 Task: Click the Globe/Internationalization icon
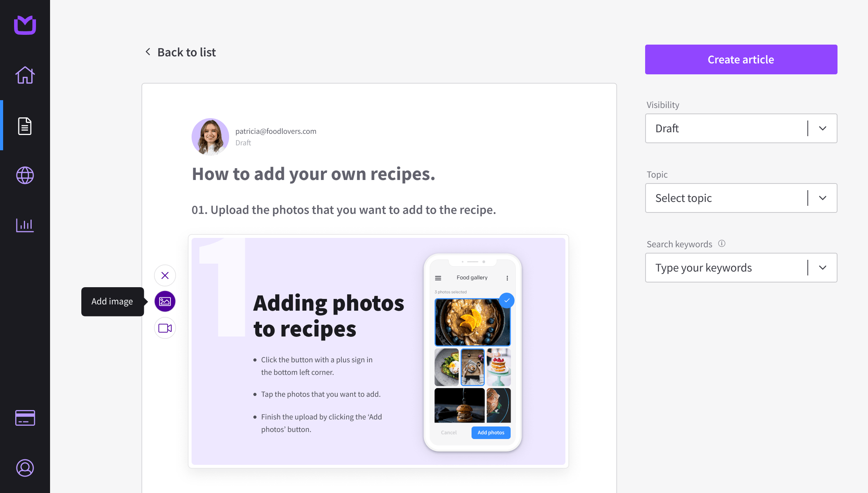click(x=25, y=175)
